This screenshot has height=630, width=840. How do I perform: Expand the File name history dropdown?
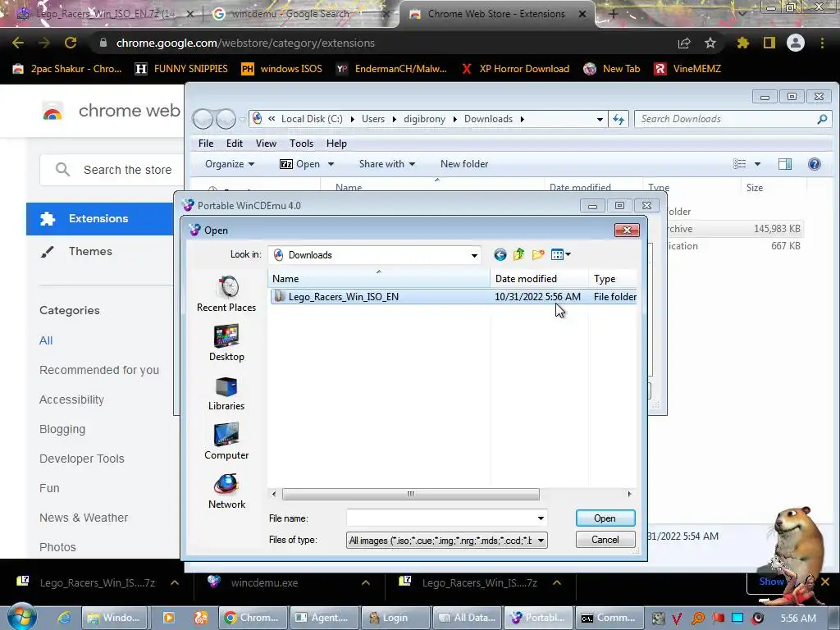(x=541, y=518)
